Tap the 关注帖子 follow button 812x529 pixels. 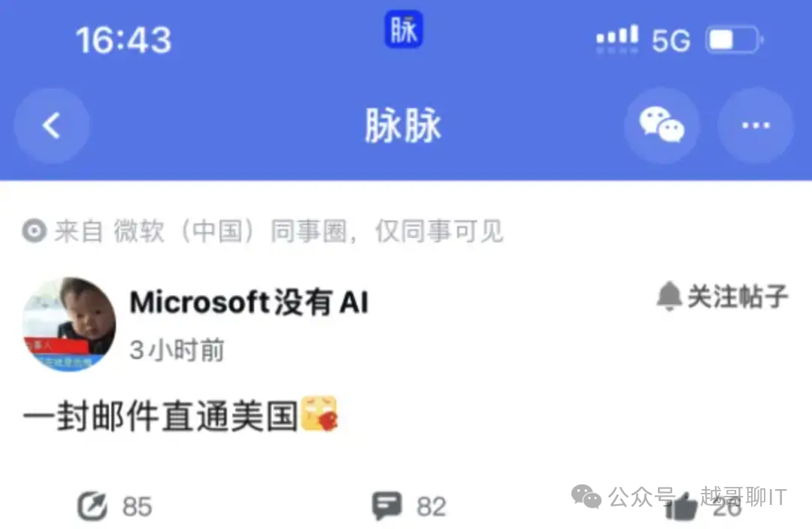(x=723, y=296)
